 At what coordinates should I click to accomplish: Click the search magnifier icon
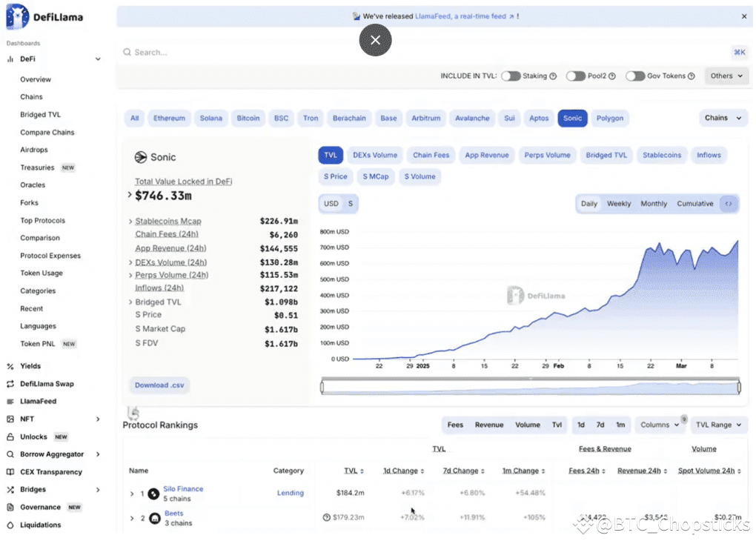(x=127, y=52)
